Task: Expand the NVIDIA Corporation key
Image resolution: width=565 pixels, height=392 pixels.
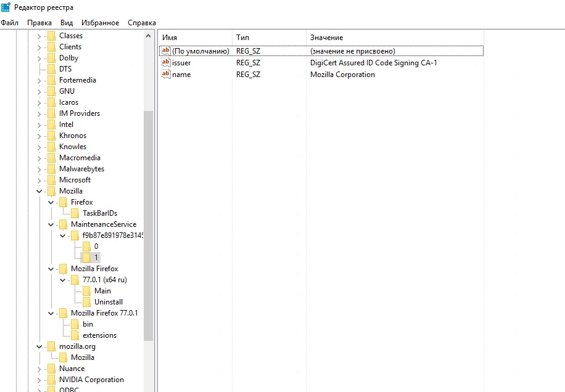Action: click(39, 380)
